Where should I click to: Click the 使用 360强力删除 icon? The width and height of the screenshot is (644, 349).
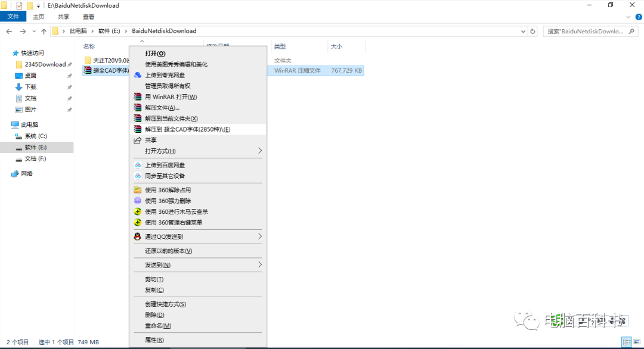[x=138, y=201]
